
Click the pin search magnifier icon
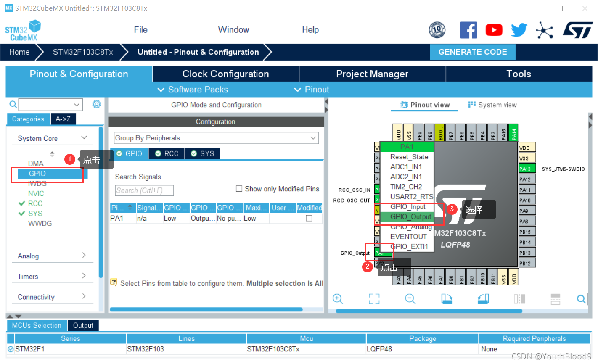pos(581,299)
